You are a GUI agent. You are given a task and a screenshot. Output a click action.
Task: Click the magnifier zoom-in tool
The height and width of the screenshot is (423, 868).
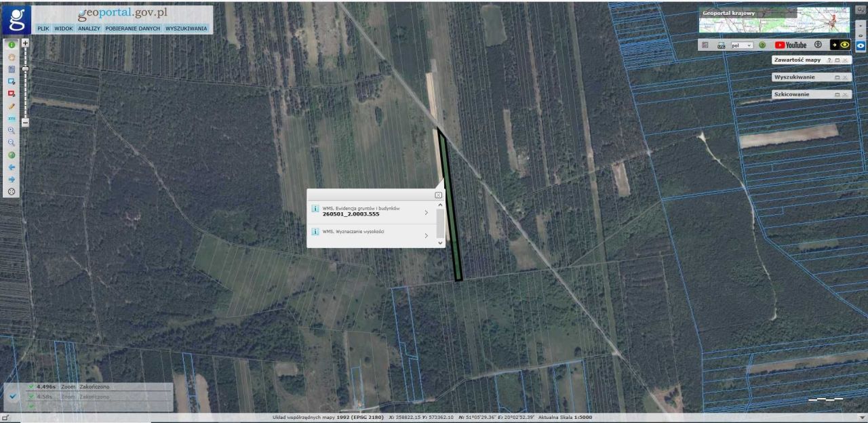(12, 130)
